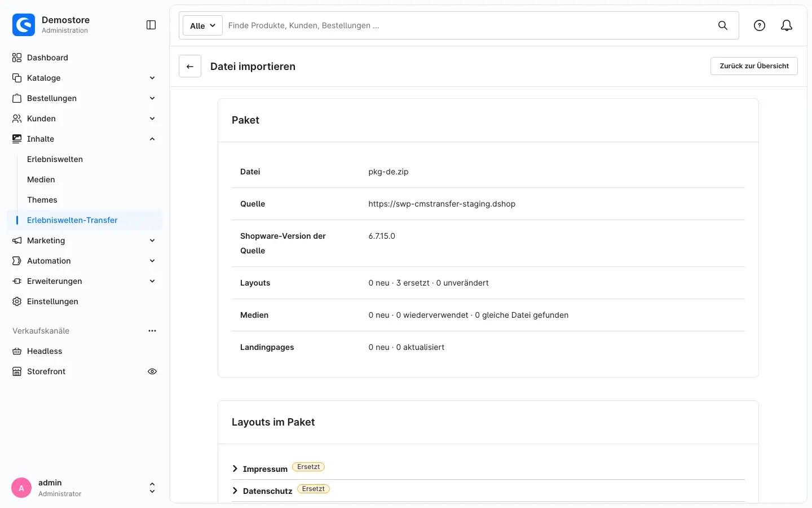Click the Einstellungen gear icon
Viewport: 812px width, 508px height.
[x=17, y=301]
